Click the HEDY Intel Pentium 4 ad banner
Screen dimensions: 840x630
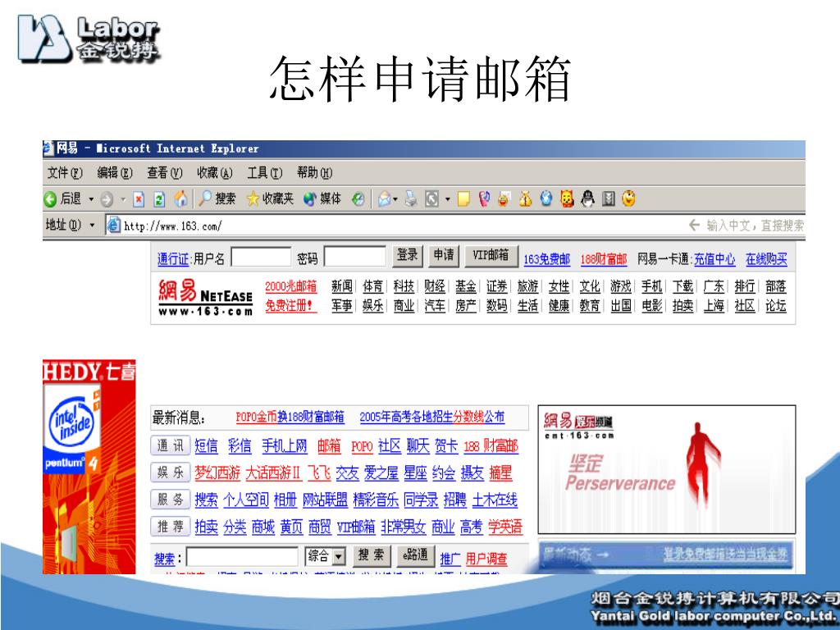[x=89, y=467]
